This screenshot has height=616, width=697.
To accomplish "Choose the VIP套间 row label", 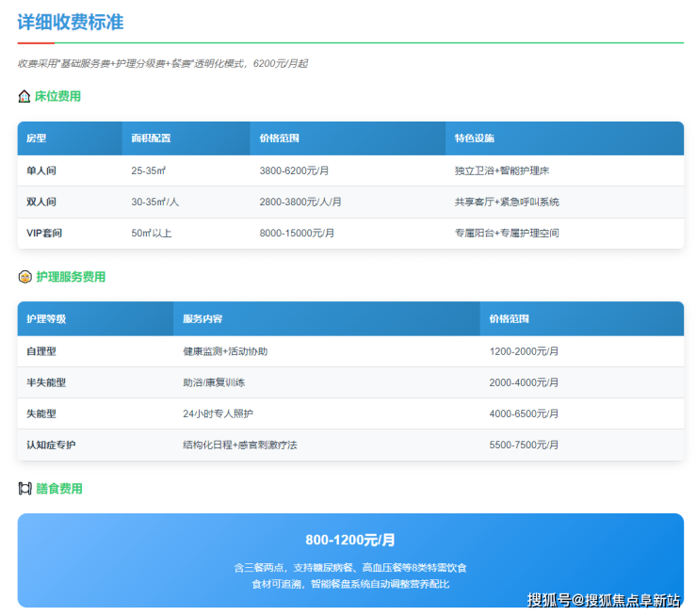I will (44, 233).
